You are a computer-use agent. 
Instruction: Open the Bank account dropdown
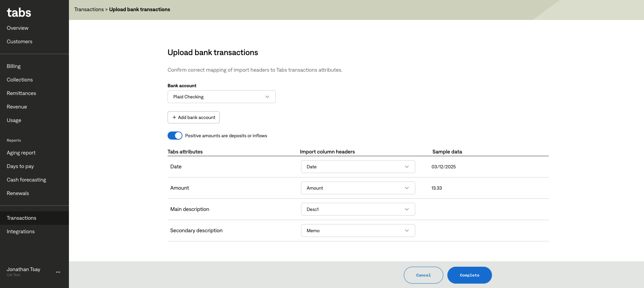point(221,97)
